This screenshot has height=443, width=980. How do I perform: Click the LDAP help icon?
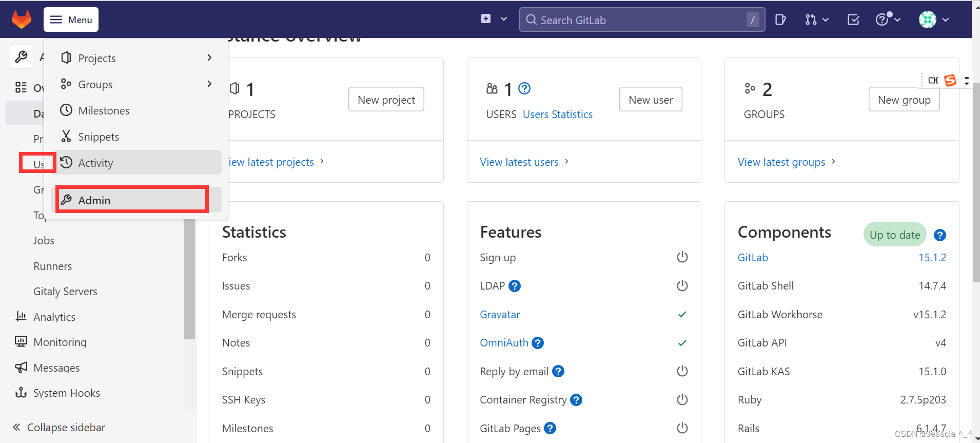tap(515, 286)
